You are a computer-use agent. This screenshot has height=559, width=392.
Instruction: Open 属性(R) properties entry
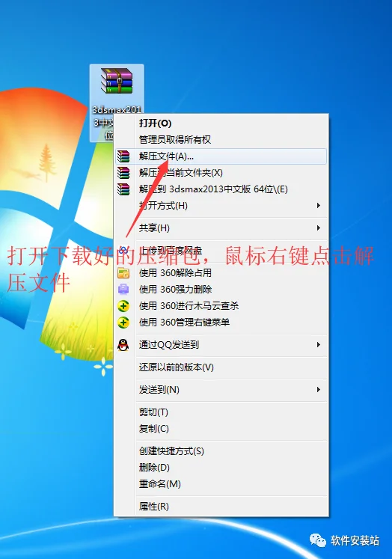(x=221, y=506)
